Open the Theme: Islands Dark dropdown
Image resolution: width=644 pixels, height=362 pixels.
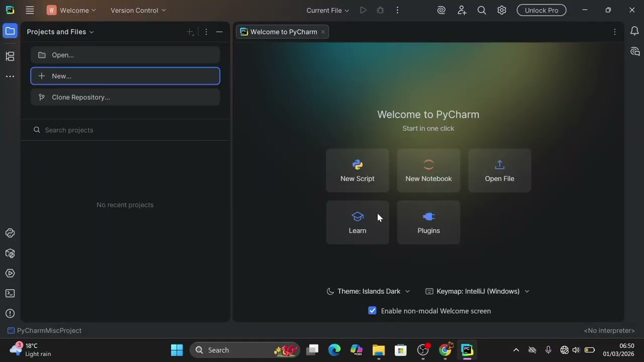368,291
